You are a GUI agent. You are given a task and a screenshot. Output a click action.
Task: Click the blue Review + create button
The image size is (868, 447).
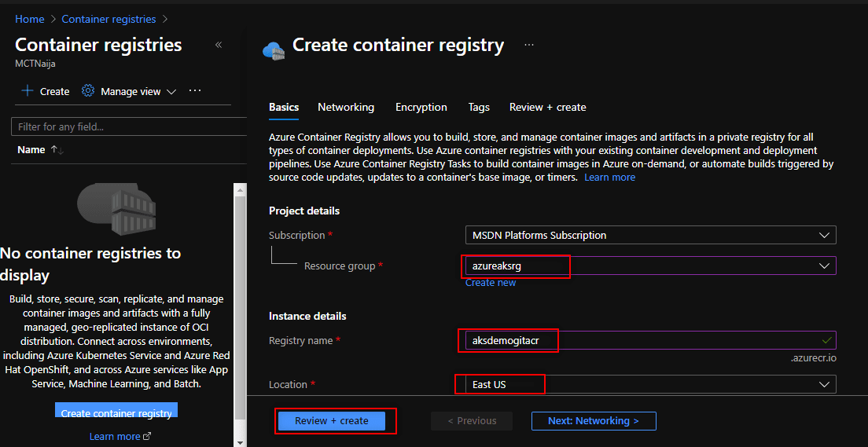tap(332, 421)
